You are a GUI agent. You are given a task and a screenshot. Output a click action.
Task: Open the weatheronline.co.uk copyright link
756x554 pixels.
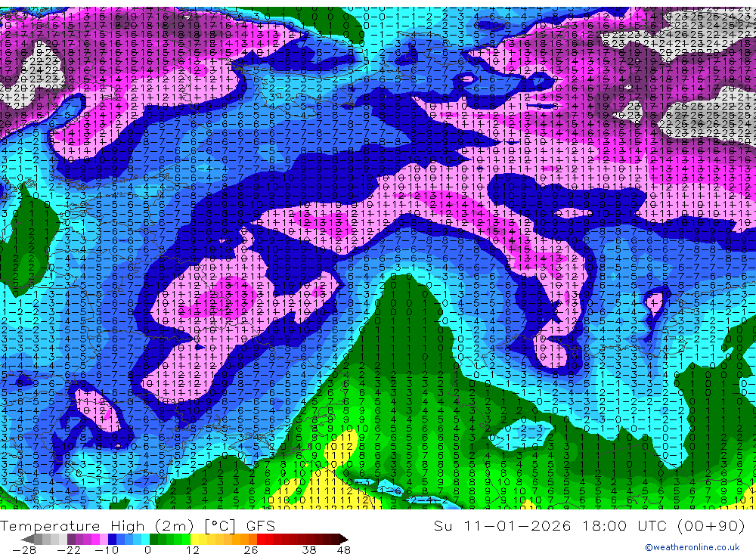692,546
